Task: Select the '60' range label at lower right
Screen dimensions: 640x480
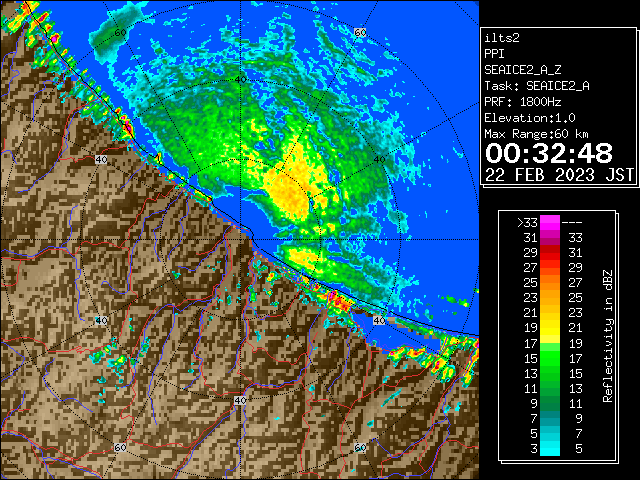Action: click(360, 447)
